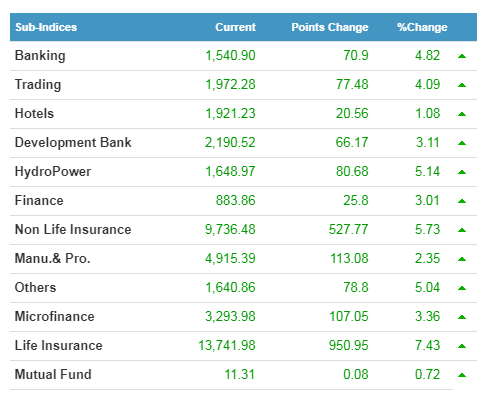Click the HydroPower points change 80.68
Image resolution: width=481 pixels, height=395 pixels.
(352, 171)
